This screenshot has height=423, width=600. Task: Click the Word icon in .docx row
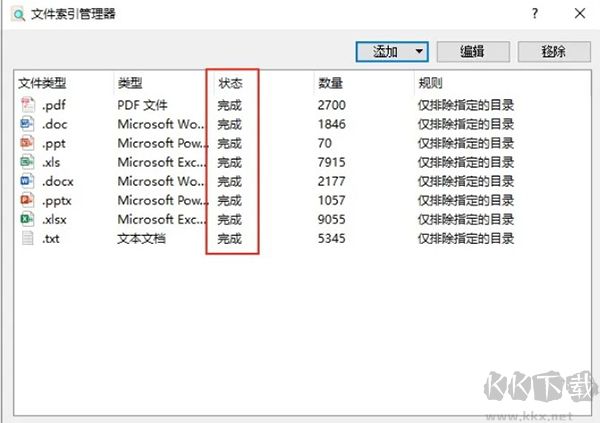coord(28,181)
